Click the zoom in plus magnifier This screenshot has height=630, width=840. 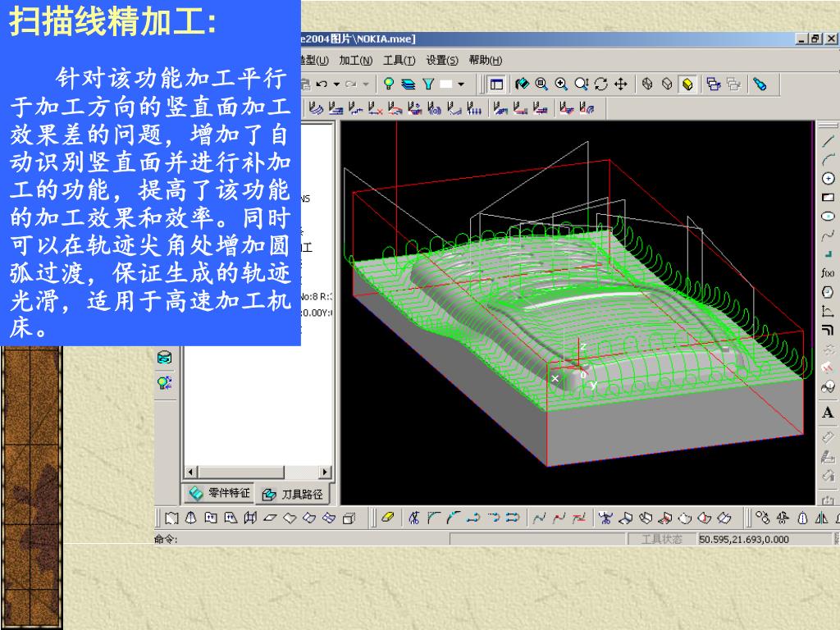(561, 84)
